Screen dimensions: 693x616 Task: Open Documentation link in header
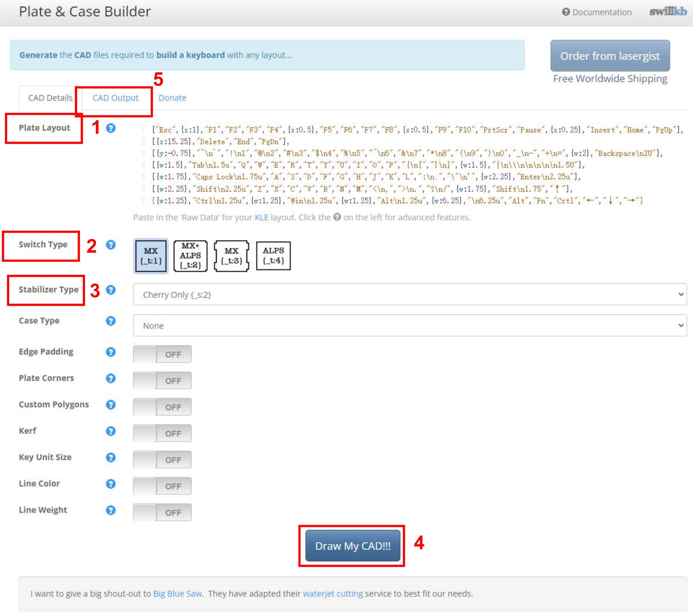(x=597, y=12)
